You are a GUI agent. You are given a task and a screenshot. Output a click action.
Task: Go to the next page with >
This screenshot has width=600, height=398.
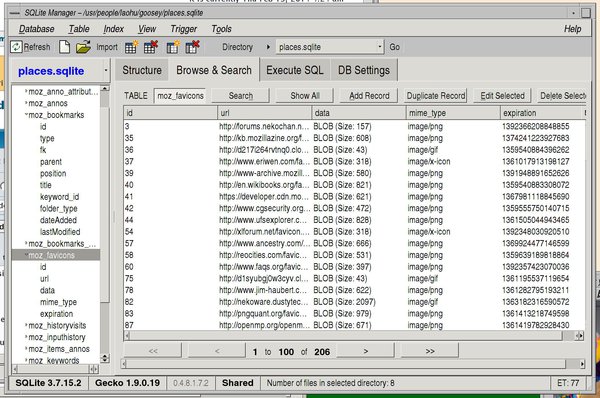[x=366, y=351]
